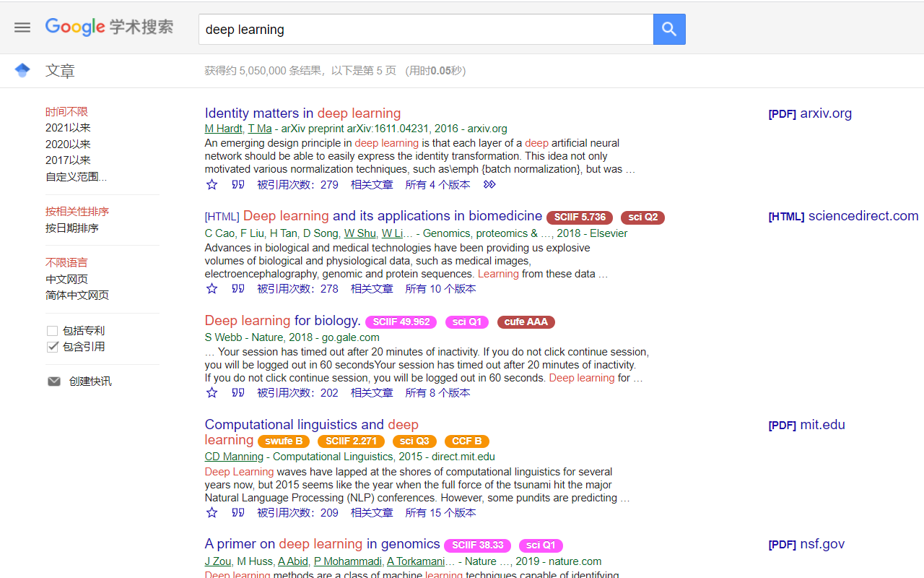Star the biomedicine applications article
Screen dimensions: 924x578
(212, 288)
